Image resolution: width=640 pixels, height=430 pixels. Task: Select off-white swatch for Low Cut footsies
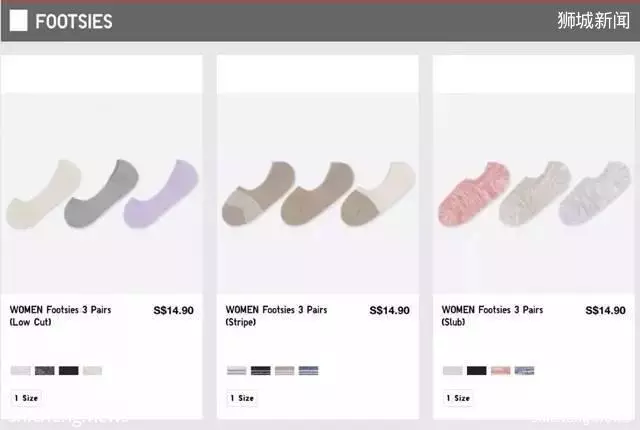click(92, 370)
